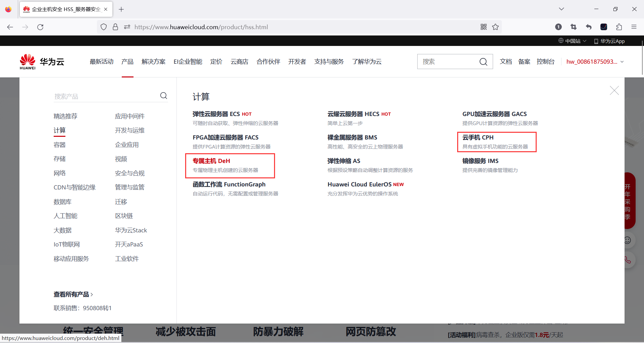Open the 中国站 region dropdown
644x343 pixels.
(572, 41)
